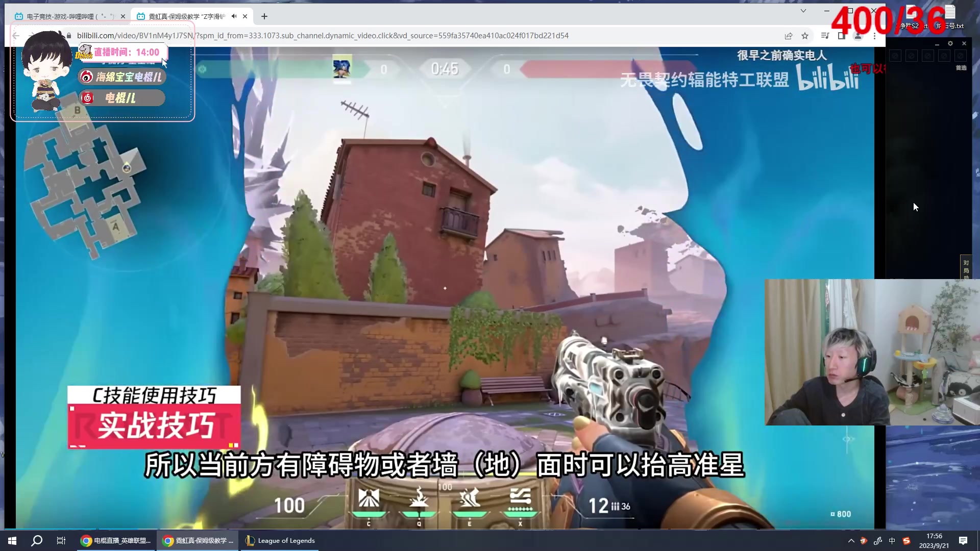This screenshot has width=980, height=551.
Task: Toggle the 中 Chinese input mode indicator
Action: [x=892, y=541]
